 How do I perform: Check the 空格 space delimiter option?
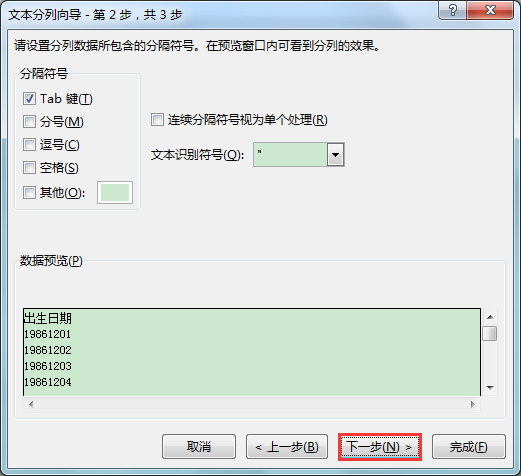click(29, 168)
